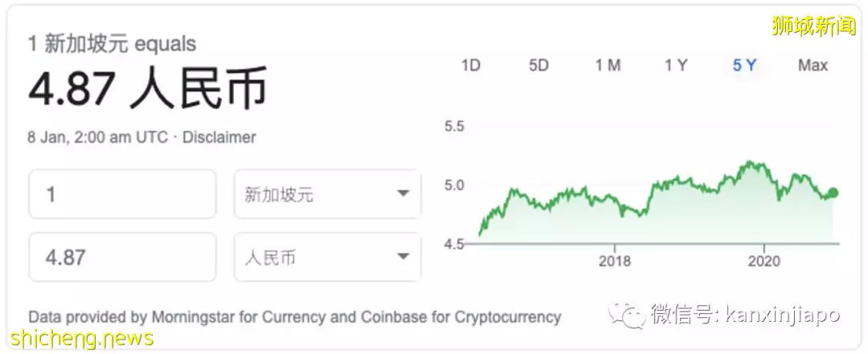This screenshot has height=354, width=868.
Task: Click the arrow beside 人民币
Action: pyautogui.click(x=403, y=256)
